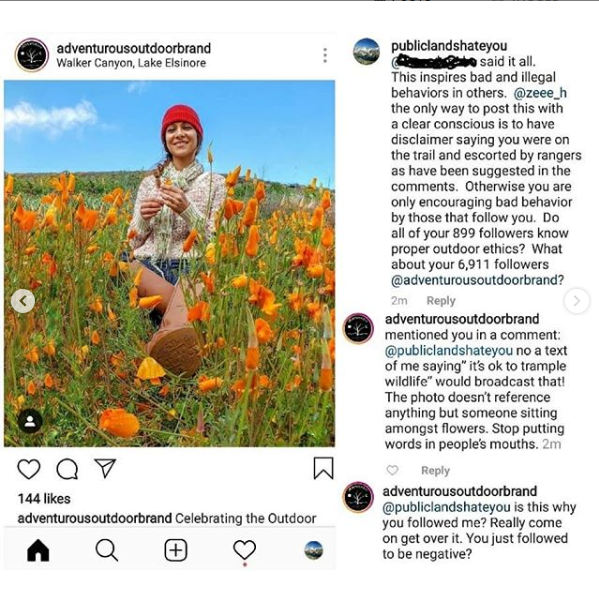Share the post via paper plane icon
This screenshot has height=601, width=599.
coord(105,468)
